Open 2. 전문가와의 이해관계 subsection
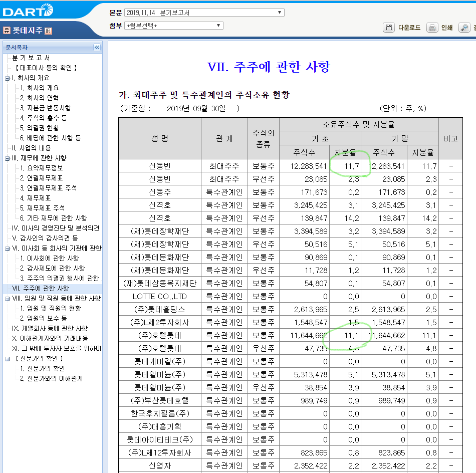476x473 pixels. [x=51, y=378]
